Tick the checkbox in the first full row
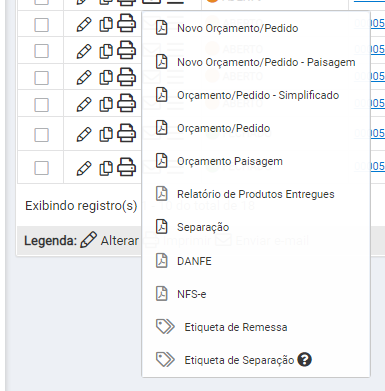 point(41,25)
